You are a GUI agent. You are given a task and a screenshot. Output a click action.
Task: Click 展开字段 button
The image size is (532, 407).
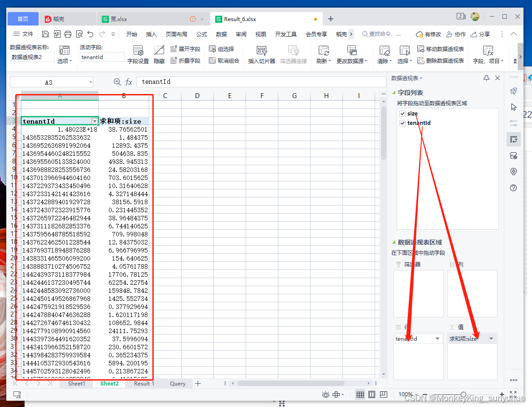185,49
